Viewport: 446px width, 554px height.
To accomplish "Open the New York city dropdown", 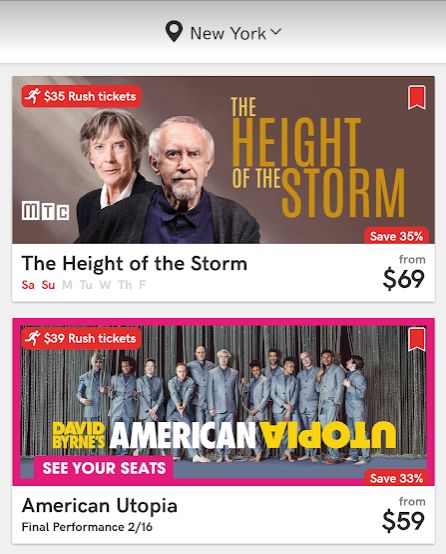I will (223, 33).
